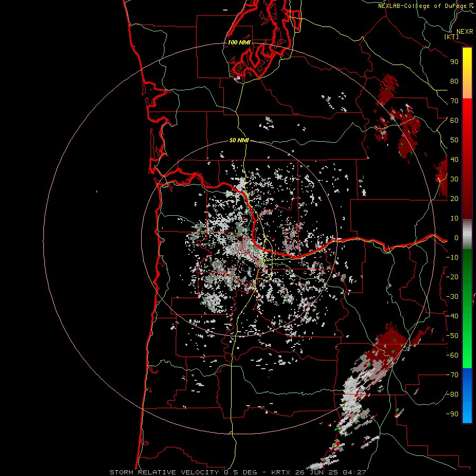This screenshot has height=476, width=476.
Task: Pick the gray zero-velocity segment of color bar
Action: point(467,234)
